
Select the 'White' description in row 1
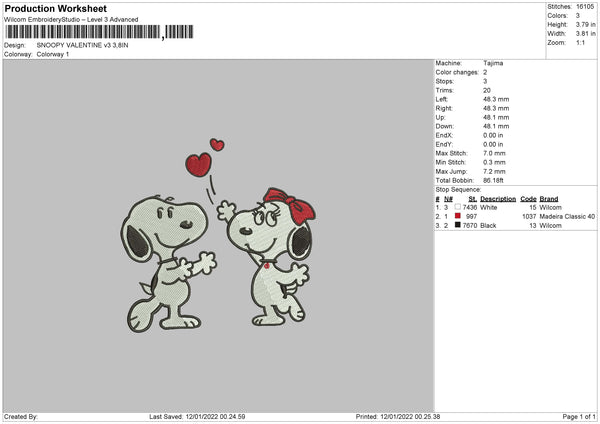[x=489, y=207]
